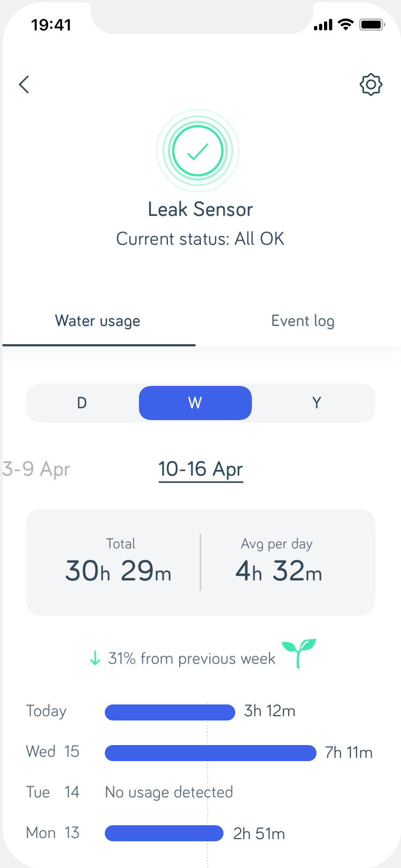Tap Tue 14 No usage detected row
The height and width of the screenshot is (868, 401).
(x=169, y=792)
